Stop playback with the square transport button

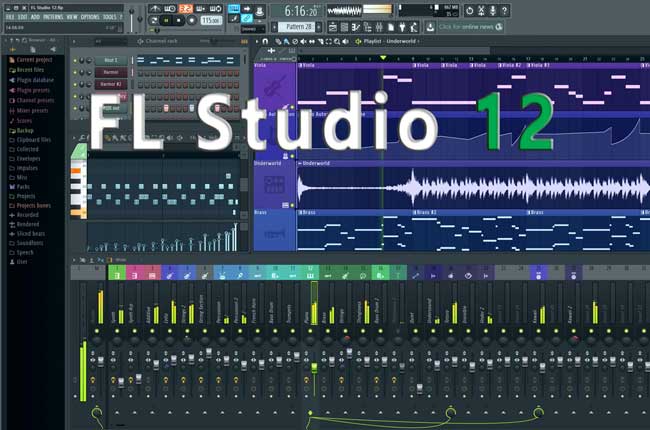coord(179,20)
